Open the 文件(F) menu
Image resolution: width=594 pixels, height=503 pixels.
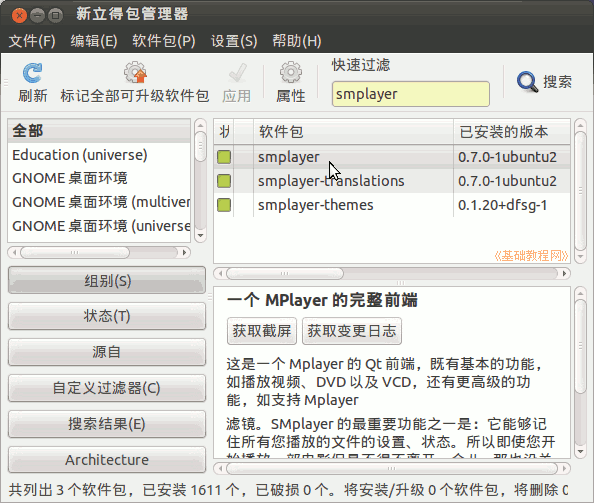pos(32,41)
